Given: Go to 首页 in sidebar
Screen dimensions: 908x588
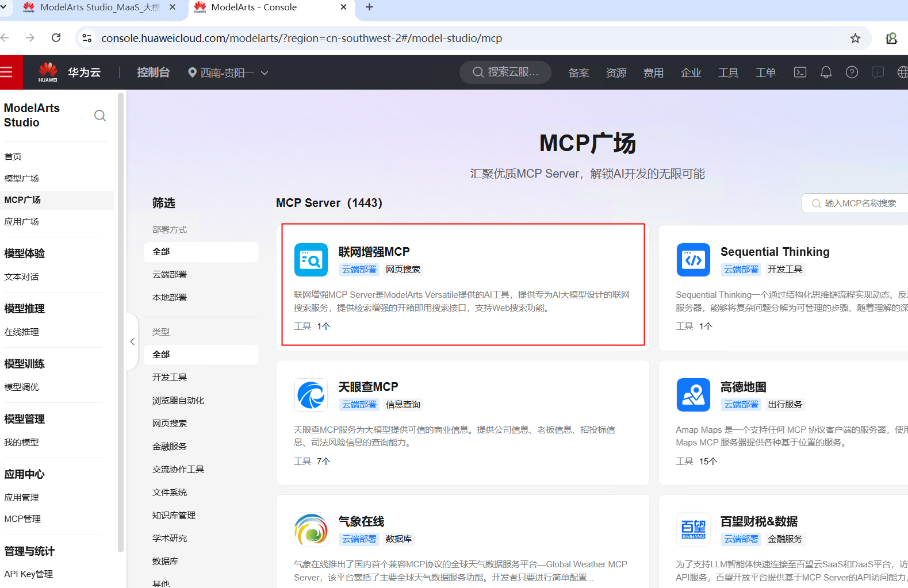Looking at the screenshot, I should (x=13, y=156).
